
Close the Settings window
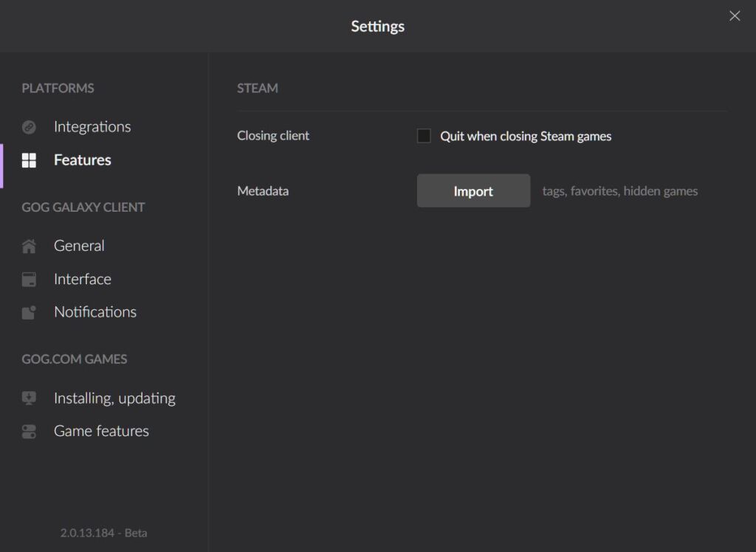735,16
